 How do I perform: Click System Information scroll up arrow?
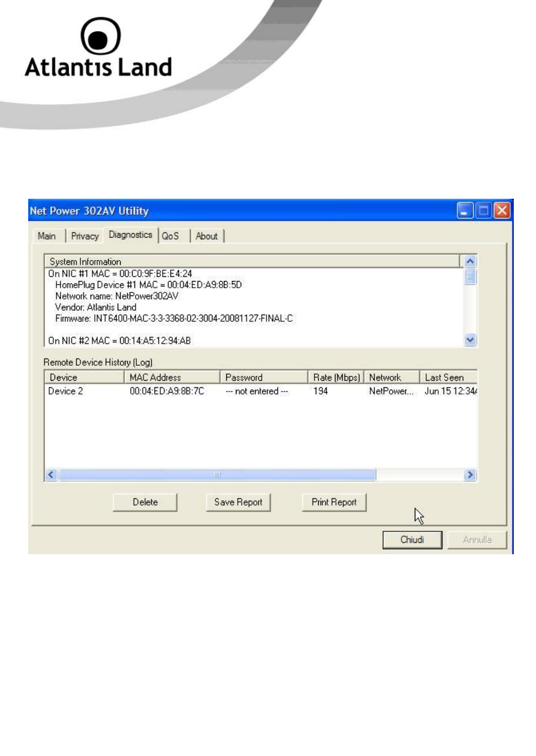[x=471, y=261]
